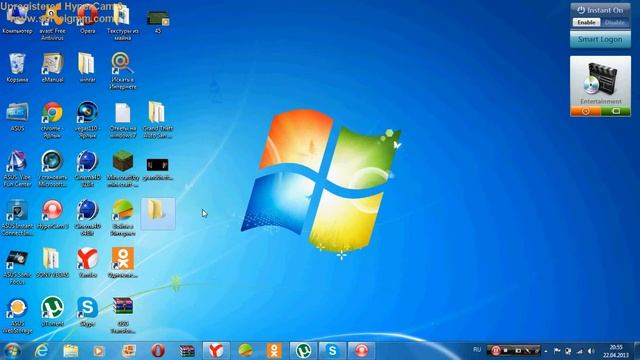Select the winrar folder on desktop
640x360 pixels.
tap(87, 68)
